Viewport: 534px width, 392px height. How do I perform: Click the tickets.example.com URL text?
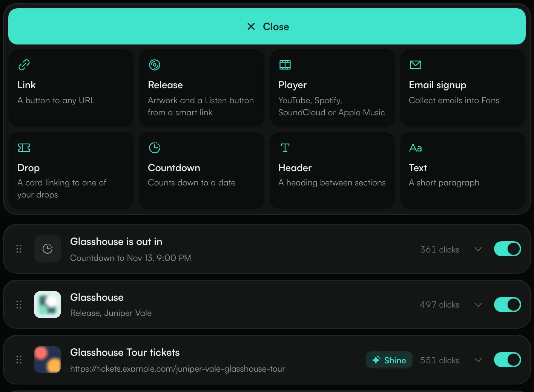click(178, 369)
